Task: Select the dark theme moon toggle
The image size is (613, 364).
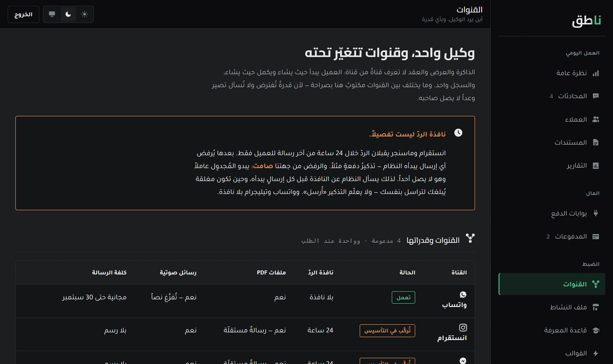Action: coord(68,14)
